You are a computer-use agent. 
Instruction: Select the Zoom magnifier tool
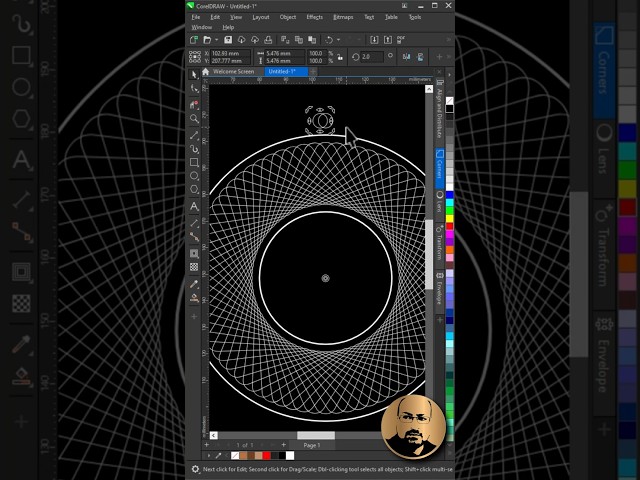point(194,119)
